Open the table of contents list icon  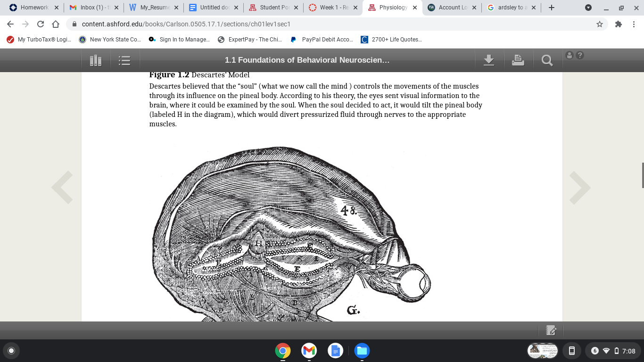(124, 60)
